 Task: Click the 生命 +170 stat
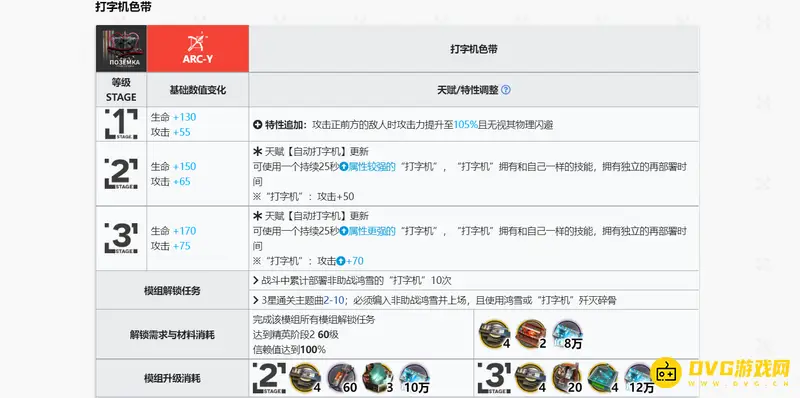[x=173, y=231]
